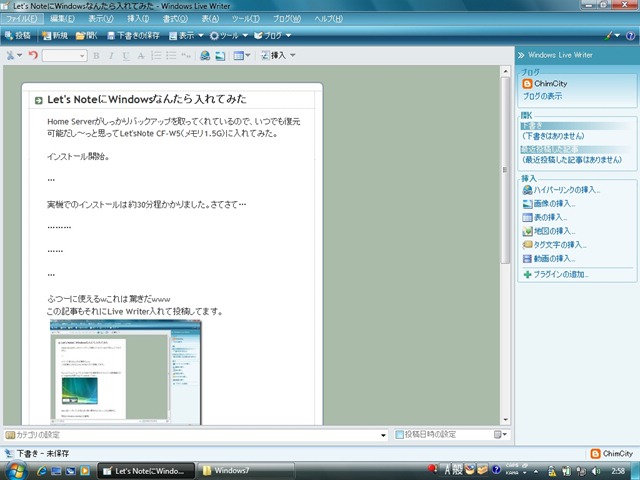This screenshot has width=640, height=480.
Task: Click the editor scrollbar down arrow
Action: (506, 420)
